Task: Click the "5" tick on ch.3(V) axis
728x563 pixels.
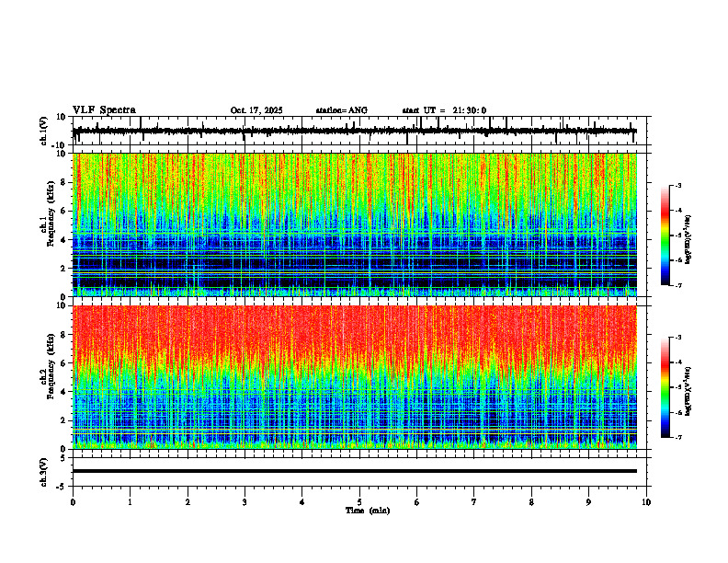Action: 63,458
